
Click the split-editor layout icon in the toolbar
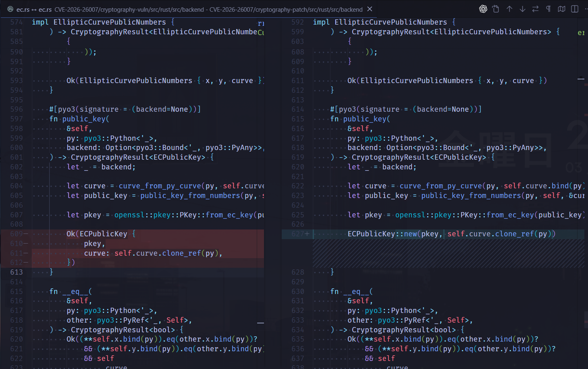pyautogui.click(x=574, y=8)
